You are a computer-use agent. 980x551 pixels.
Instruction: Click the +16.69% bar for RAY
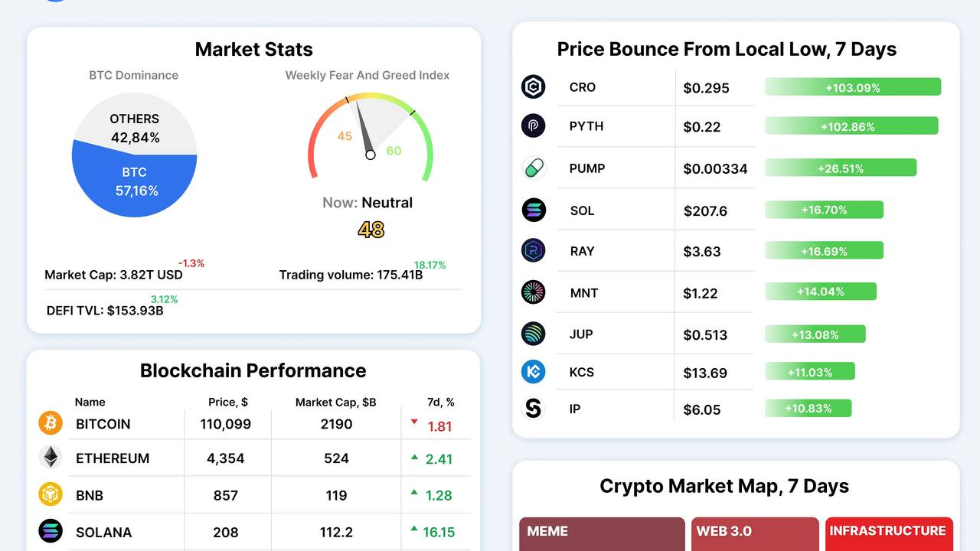click(x=824, y=251)
